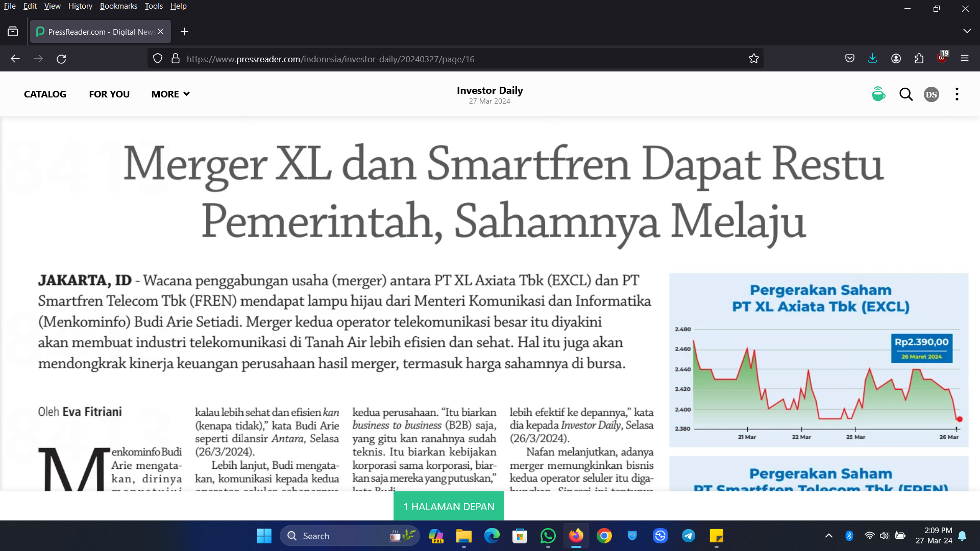Launch Microsoft Edge from the taskbar
This screenshot has width=980, height=551.
[x=492, y=536]
